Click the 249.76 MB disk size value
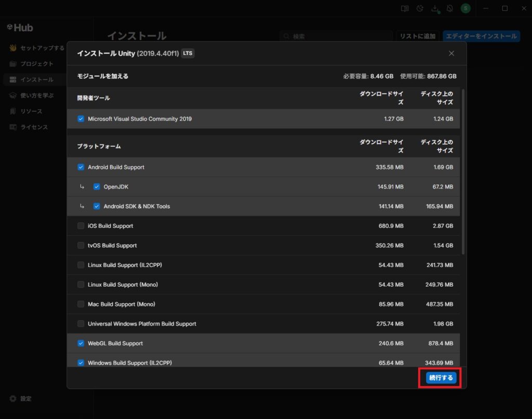 point(440,285)
